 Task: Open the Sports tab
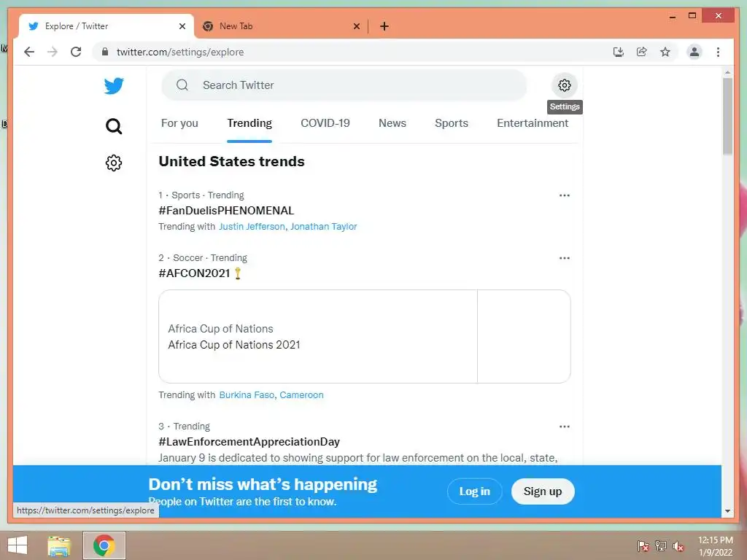coord(452,123)
